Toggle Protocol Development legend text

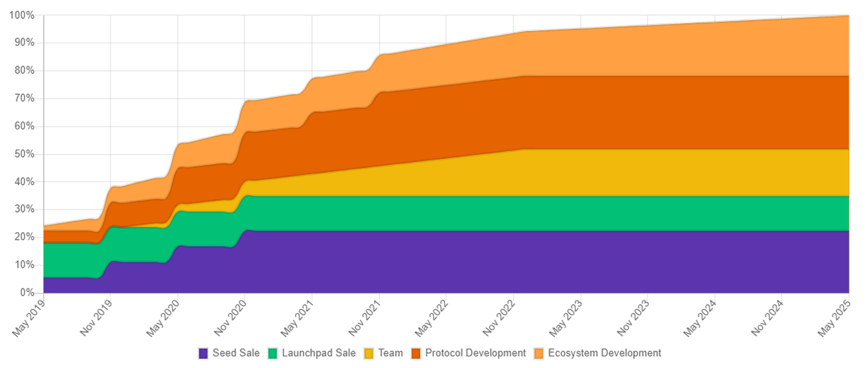(475, 354)
